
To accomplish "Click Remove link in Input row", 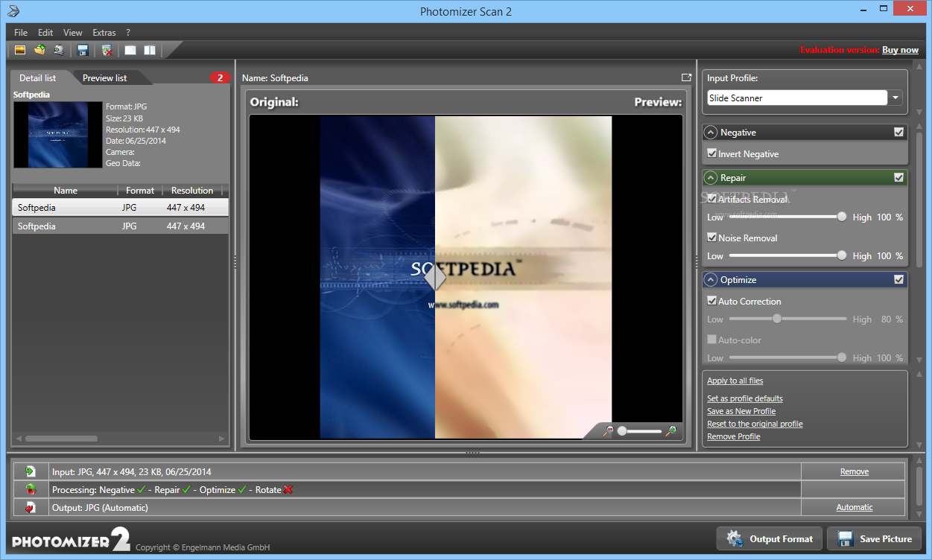I will click(x=855, y=471).
